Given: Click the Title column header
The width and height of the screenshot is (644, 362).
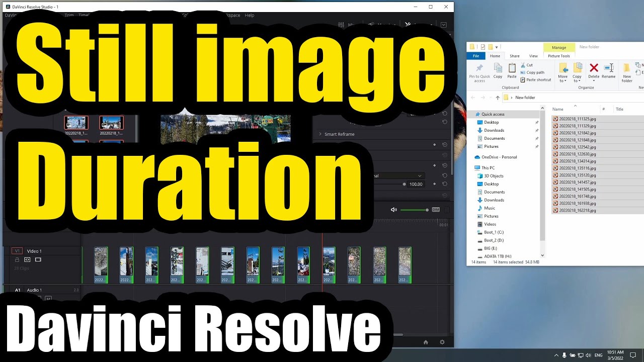Looking at the screenshot, I should click(x=619, y=109).
